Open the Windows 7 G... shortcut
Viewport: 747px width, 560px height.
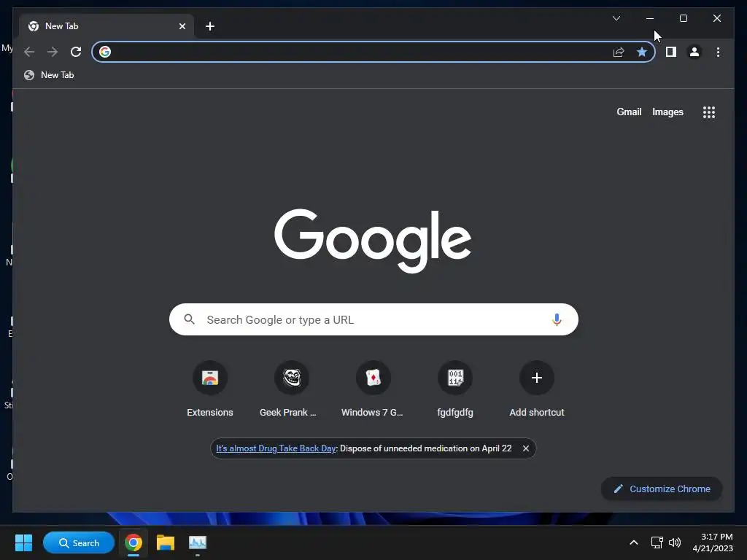pos(373,389)
